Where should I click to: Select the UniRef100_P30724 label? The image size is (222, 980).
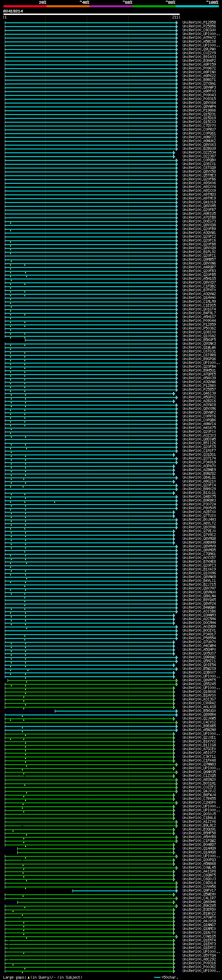coord(199,504)
